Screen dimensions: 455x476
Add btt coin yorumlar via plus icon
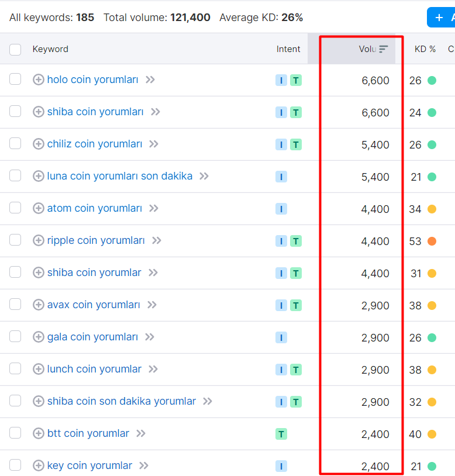(x=38, y=433)
